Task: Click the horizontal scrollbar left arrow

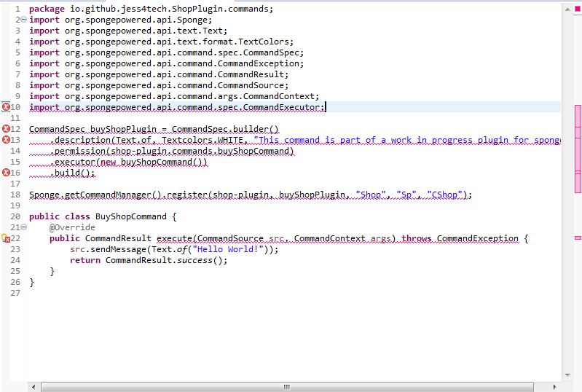Action: [x=34, y=387]
